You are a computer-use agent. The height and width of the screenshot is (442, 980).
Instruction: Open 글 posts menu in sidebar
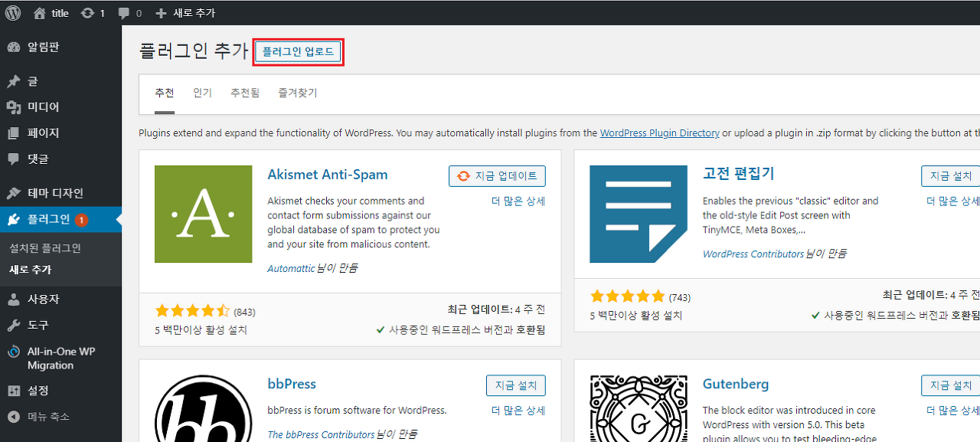pos(60,81)
